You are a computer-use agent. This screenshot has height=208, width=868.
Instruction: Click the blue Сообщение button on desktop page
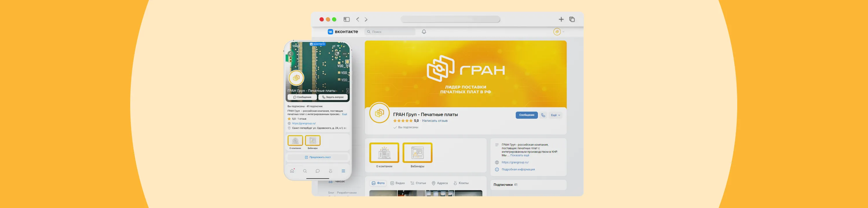[x=526, y=115]
